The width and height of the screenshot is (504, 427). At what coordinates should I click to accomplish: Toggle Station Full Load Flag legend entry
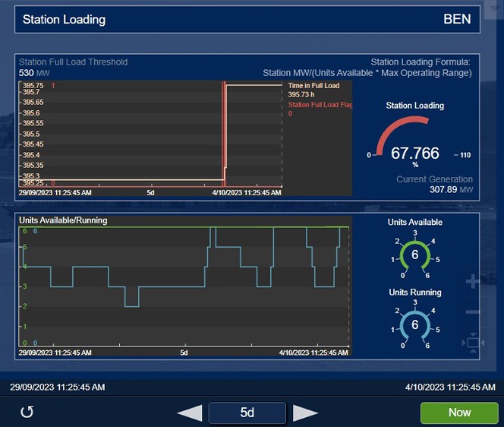tap(320, 105)
